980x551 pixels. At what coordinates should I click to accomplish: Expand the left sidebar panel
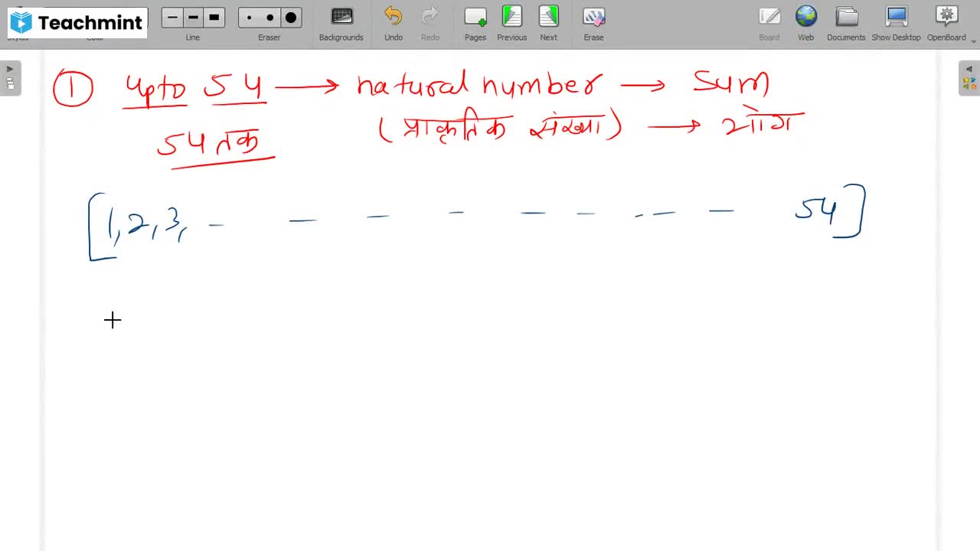pyautogui.click(x=9, y=67)
